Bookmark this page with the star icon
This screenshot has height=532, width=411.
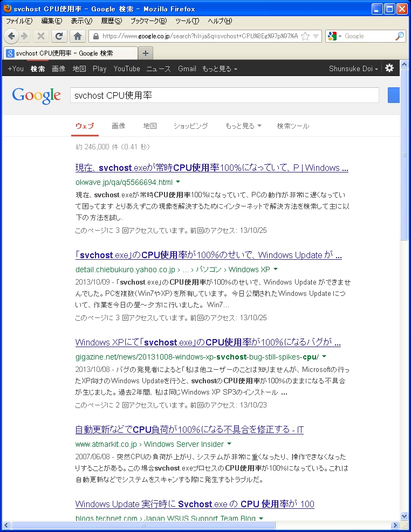coord(305,36)
